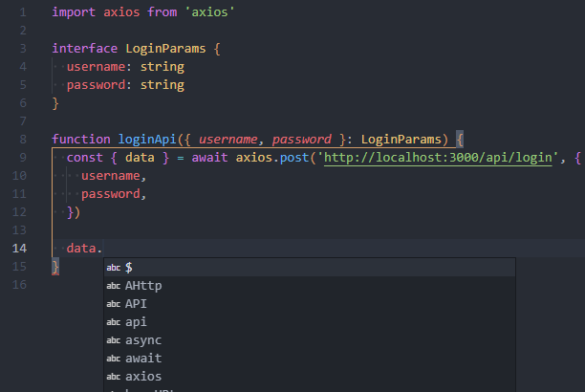Click 'string' type on line 5
Viewport: 585px width, 392px height.
point(162,85)
